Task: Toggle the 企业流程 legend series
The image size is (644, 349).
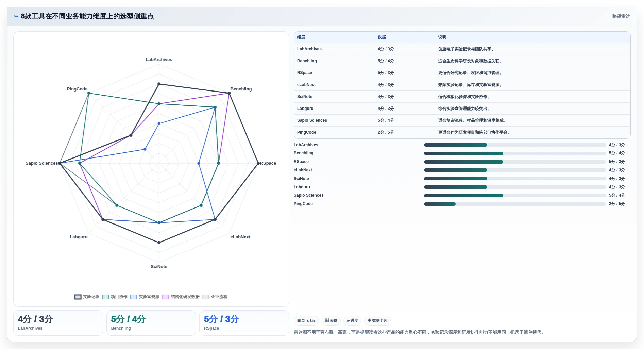Action: coord(215,297)
